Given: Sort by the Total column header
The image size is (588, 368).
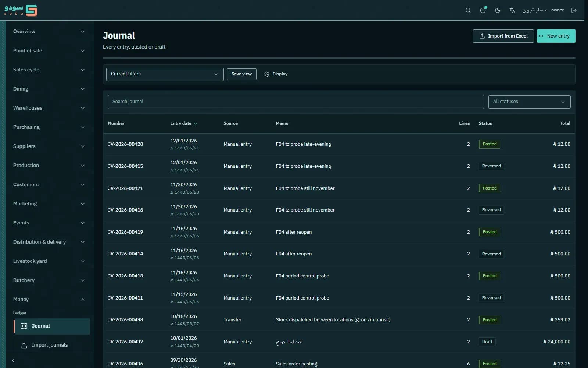Looking at the screenshot, I should (x=565, y=124).
